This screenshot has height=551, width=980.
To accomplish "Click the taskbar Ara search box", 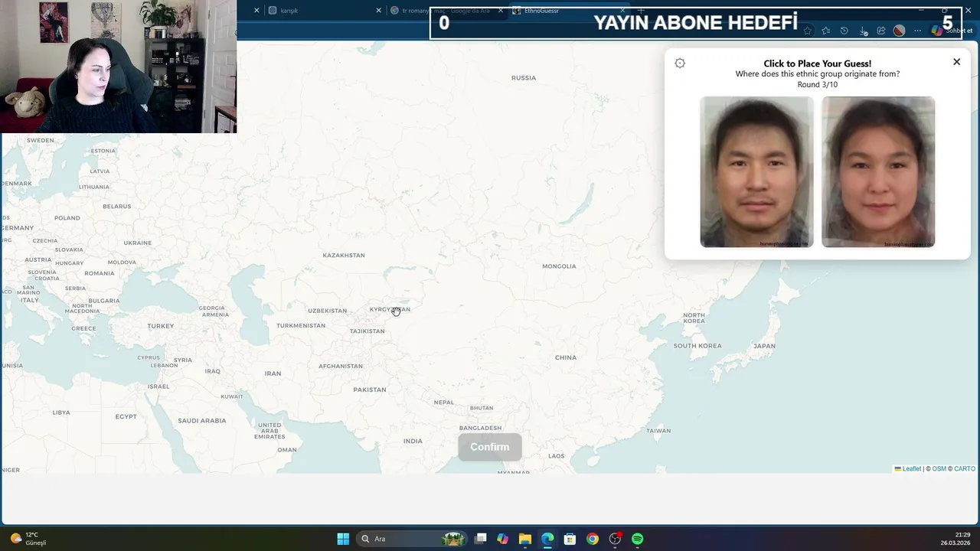I will [413, 539].
